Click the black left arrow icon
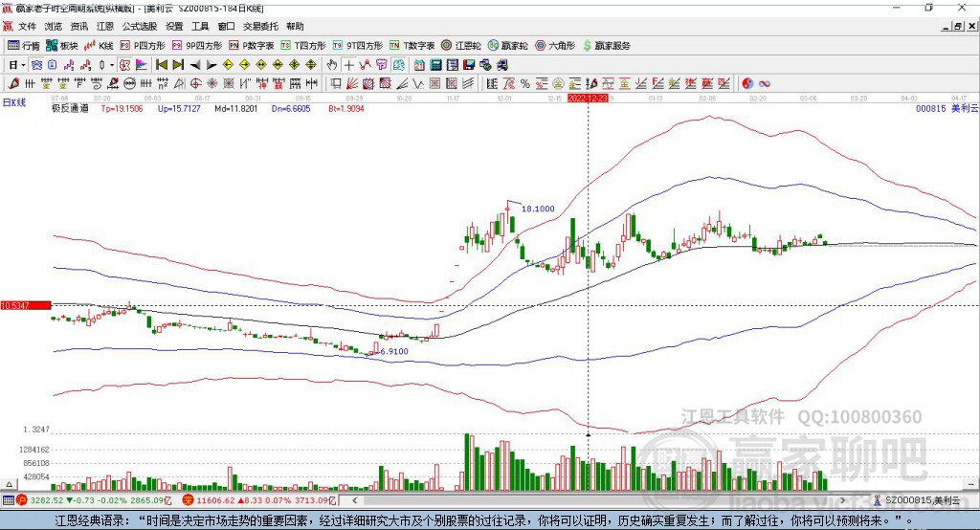The width and height of the screenshot is (980, 530). [x=195, y=65]
